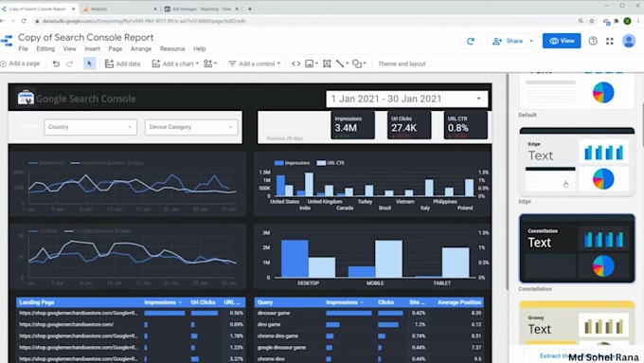Select the Default theme thumbnail
The width and height of the screenshot is (644, 363).
click(577, 91)
